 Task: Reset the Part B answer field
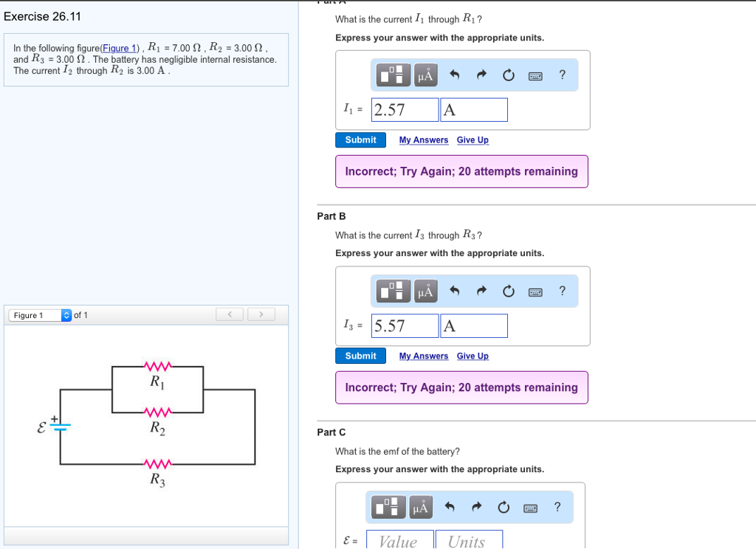pyautogui.click(x=508, y=291)
